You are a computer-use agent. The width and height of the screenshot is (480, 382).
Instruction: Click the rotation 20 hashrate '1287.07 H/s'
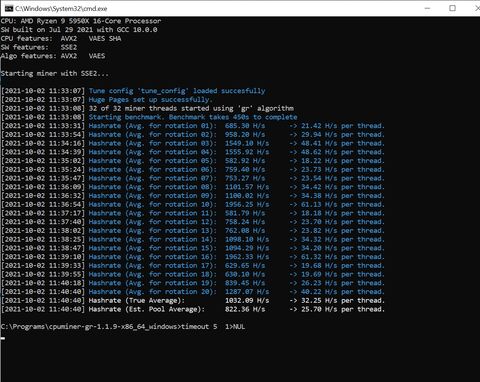pyautogui.click(x=247, y=292)
